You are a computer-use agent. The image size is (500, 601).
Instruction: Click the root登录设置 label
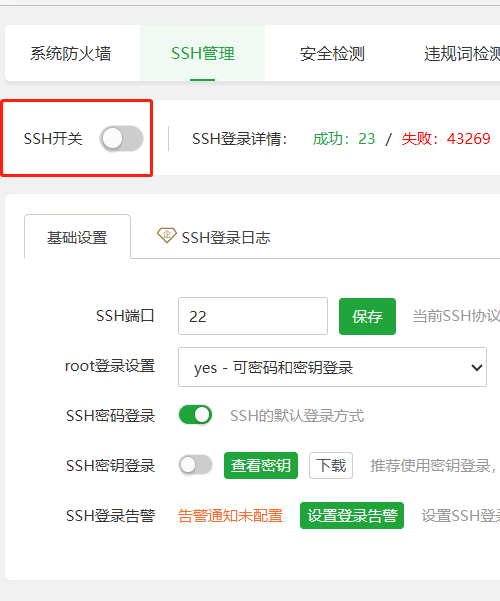110,366
